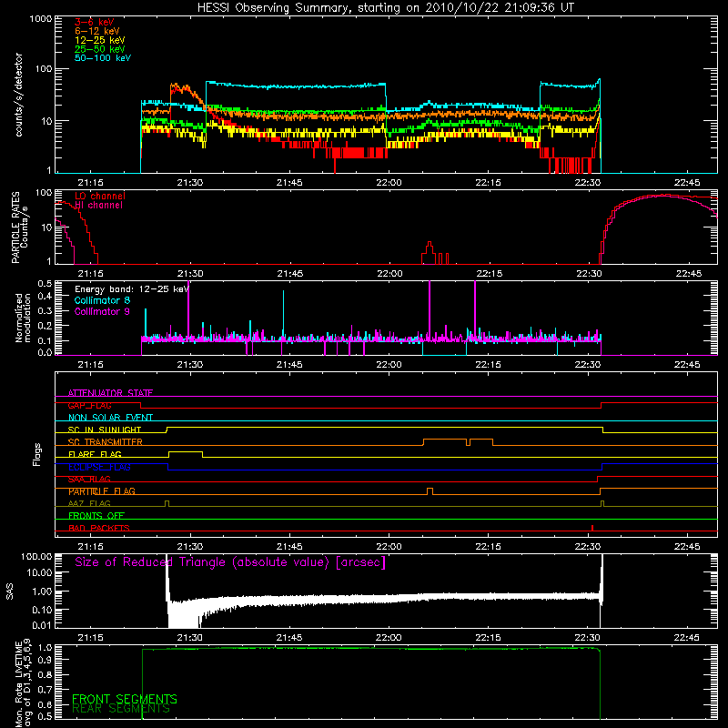Viewport: 728px width, 728px height.
Task: Click the 'FLARE_FLAG' label
Action: point(95,454)
